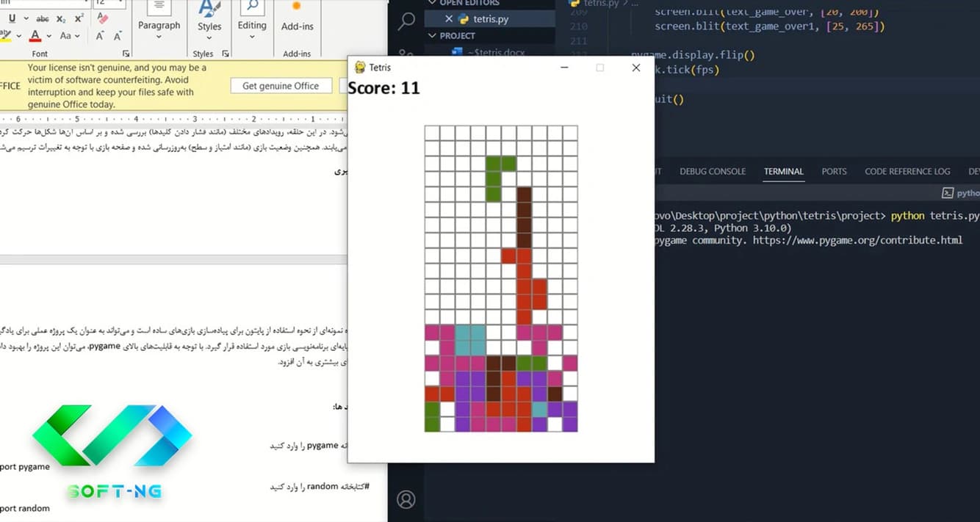Close the Tetris game window
This screenshot has height=522, width=980.
click(x=636, y=68)
